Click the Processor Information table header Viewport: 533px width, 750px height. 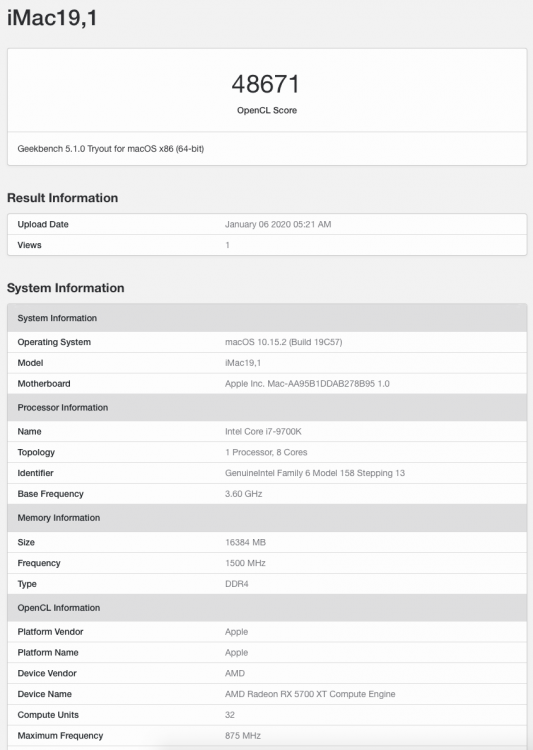[267, 408]
